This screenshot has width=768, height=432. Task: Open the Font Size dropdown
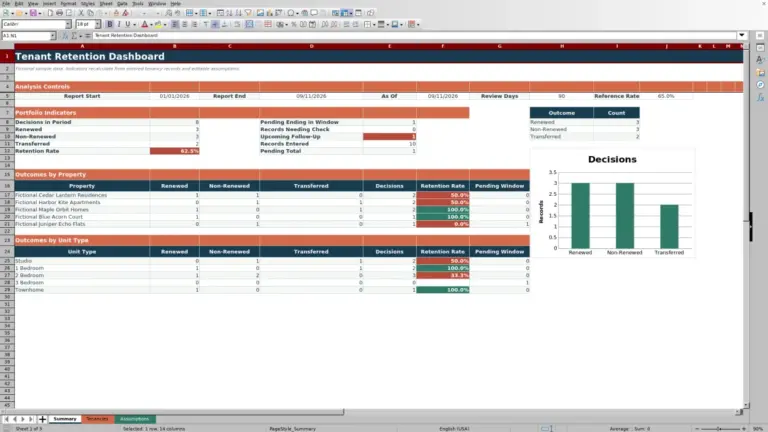coord(97,24)
